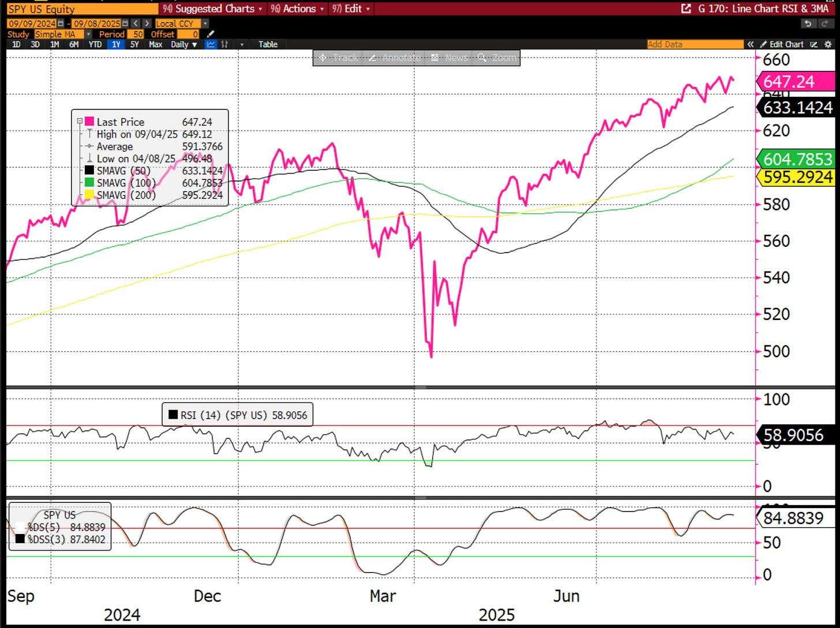Open the Edit menu
840x628 pixels.
(x=352, y=9)
